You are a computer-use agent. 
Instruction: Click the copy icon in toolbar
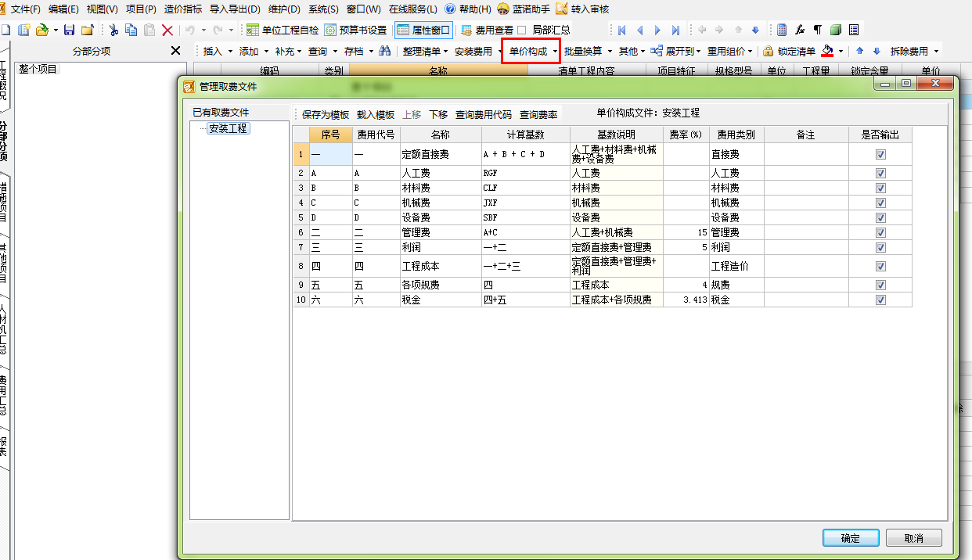pos(131,30)
